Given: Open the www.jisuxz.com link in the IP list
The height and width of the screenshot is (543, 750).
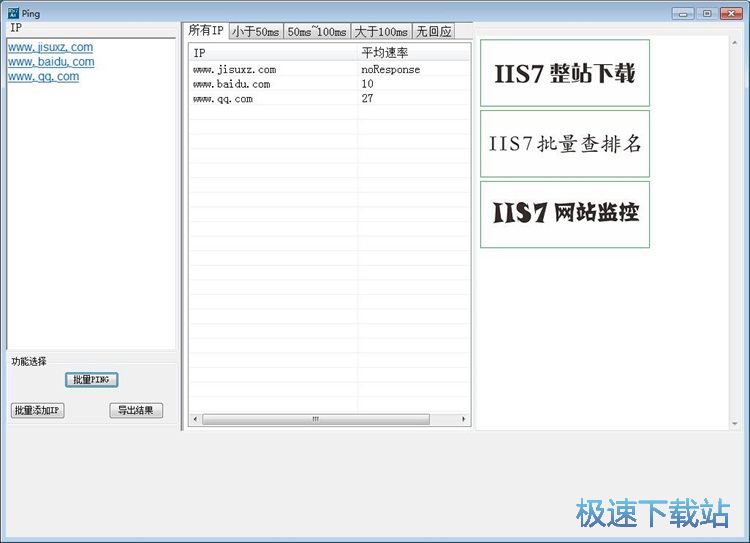Looking at the screenshot, I should 50,47.
